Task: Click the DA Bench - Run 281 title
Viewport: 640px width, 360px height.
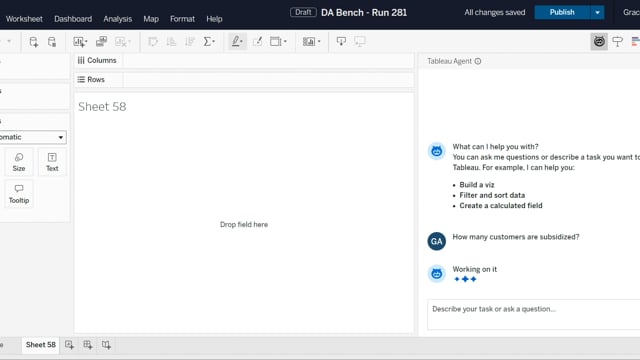Action: [x=364, y=13]
